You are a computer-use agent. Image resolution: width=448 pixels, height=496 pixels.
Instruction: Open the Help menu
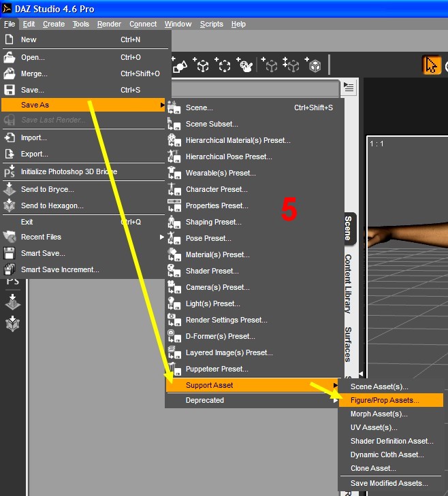click(238, 24)
